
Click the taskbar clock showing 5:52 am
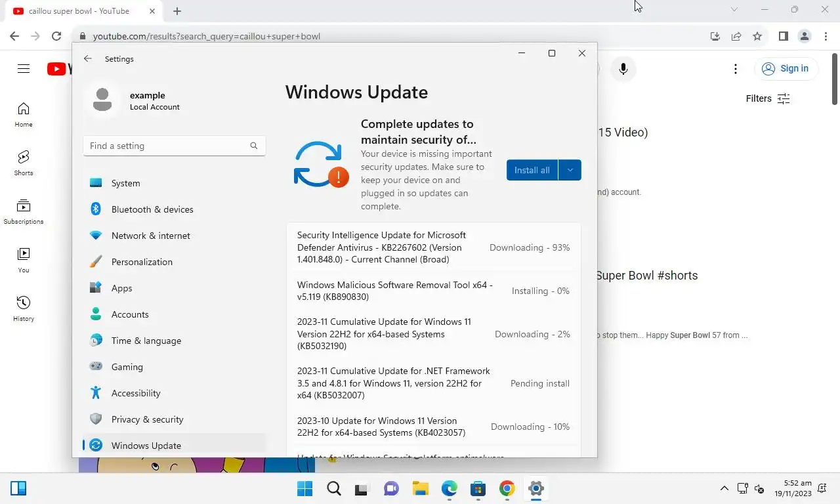point(793,488)
